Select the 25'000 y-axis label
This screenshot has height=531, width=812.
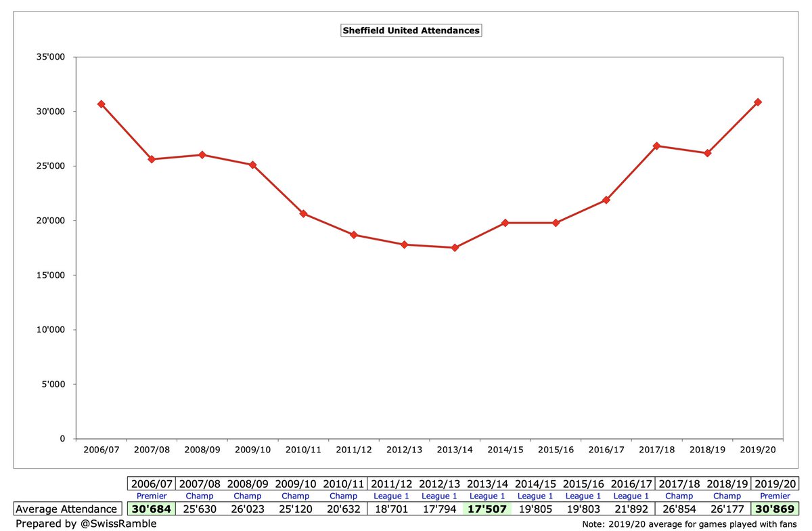click(51, 166)
